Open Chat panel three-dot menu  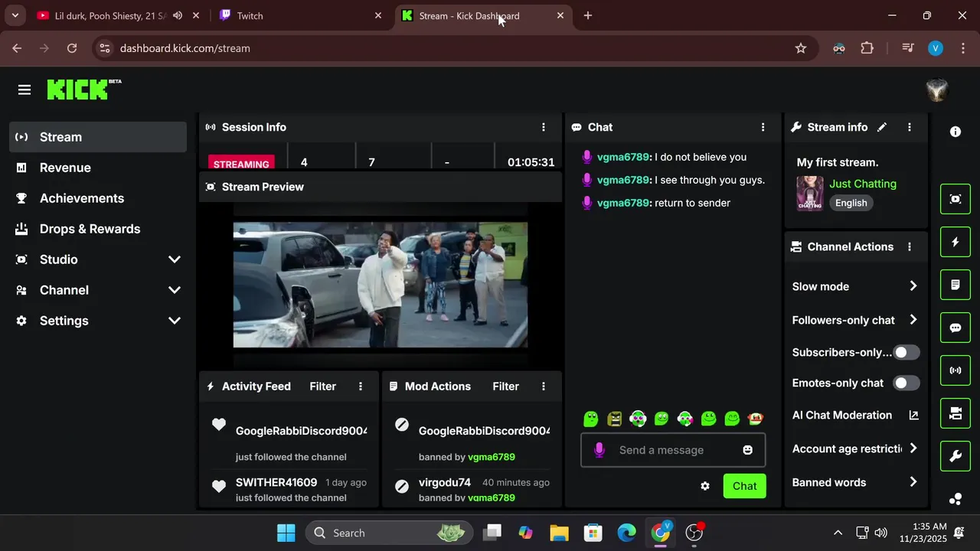pos(763,127)
